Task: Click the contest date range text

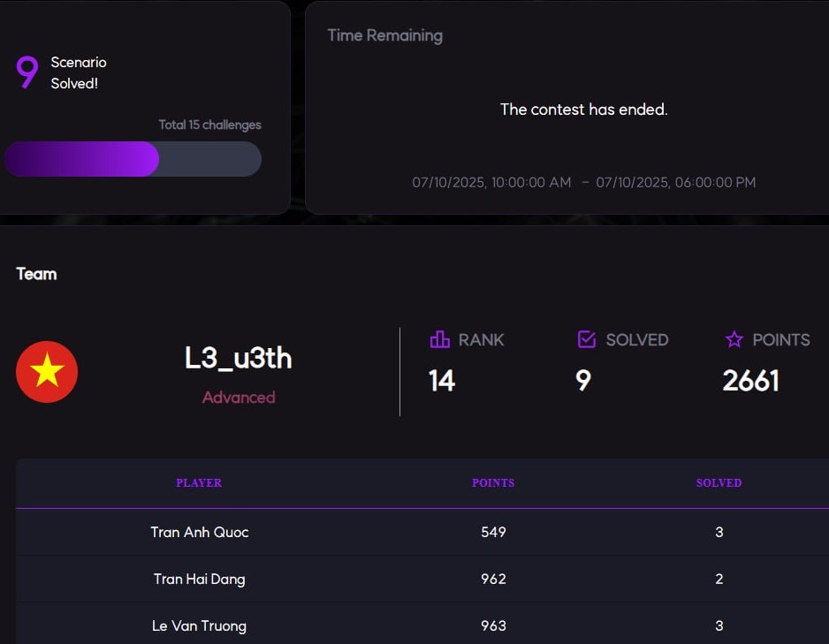Action: coord(583,182)
